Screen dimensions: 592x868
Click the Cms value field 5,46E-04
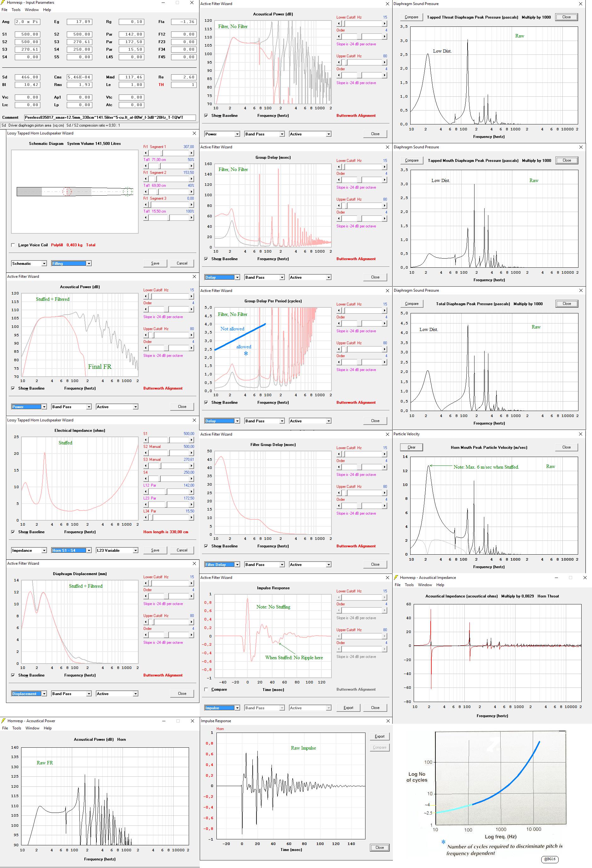(79, 77)
